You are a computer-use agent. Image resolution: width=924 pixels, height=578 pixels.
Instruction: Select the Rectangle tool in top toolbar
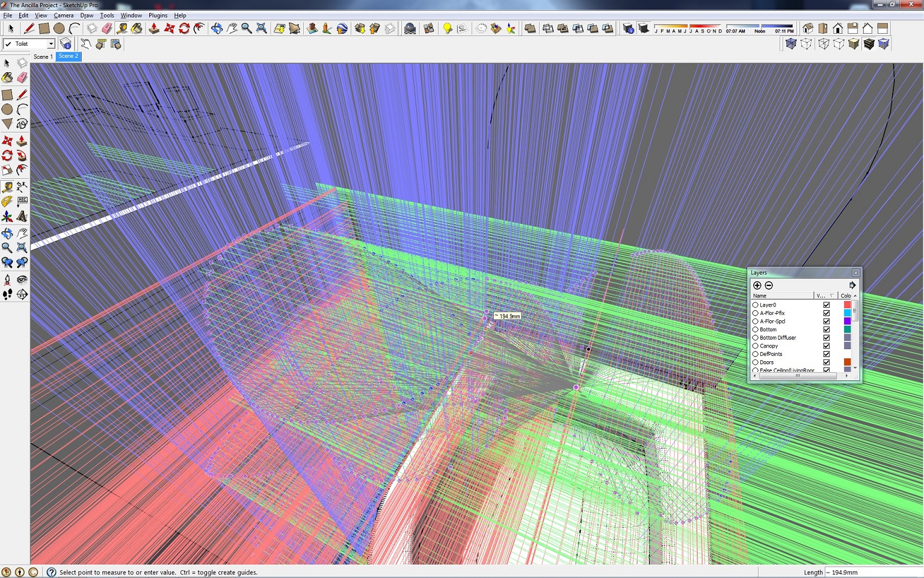pos(44,28)
